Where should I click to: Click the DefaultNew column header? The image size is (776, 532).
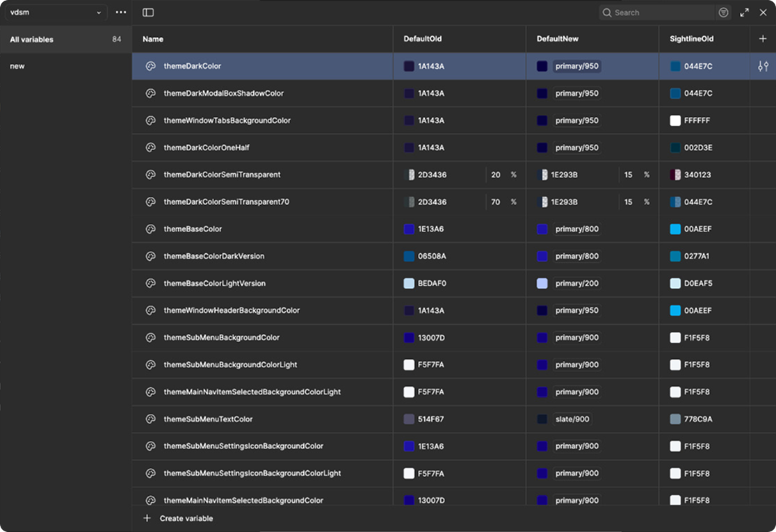point(558,39)
